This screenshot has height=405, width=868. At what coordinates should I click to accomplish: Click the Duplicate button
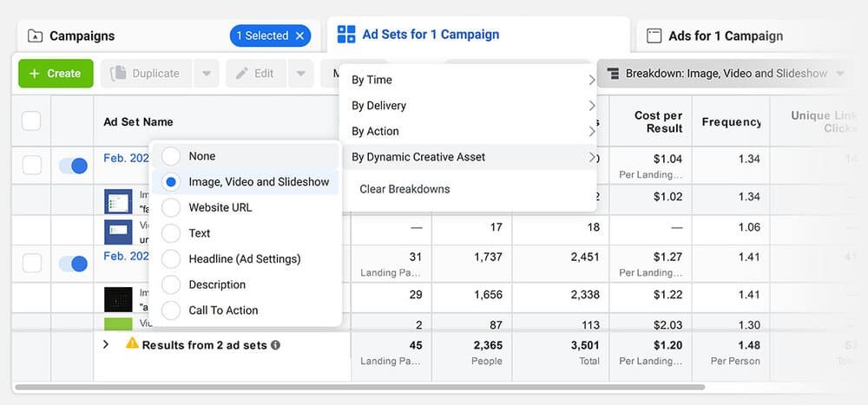pyautogui.click(x=146, y=74)
